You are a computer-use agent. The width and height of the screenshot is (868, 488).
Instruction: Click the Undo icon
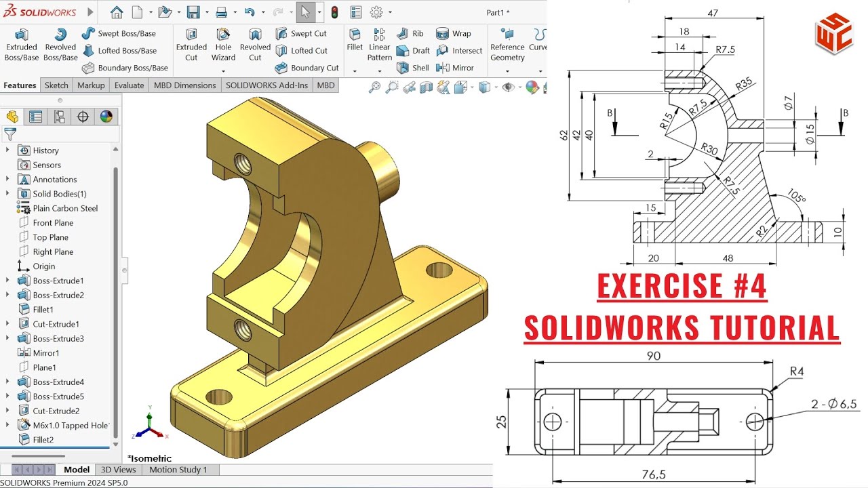point(249,12)
